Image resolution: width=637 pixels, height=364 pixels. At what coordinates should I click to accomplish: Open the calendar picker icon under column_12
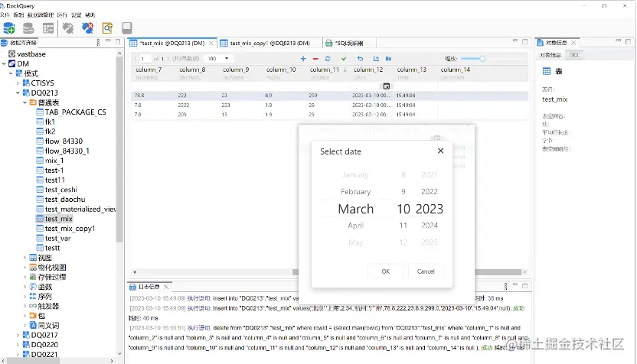click(x=387, y=86)
